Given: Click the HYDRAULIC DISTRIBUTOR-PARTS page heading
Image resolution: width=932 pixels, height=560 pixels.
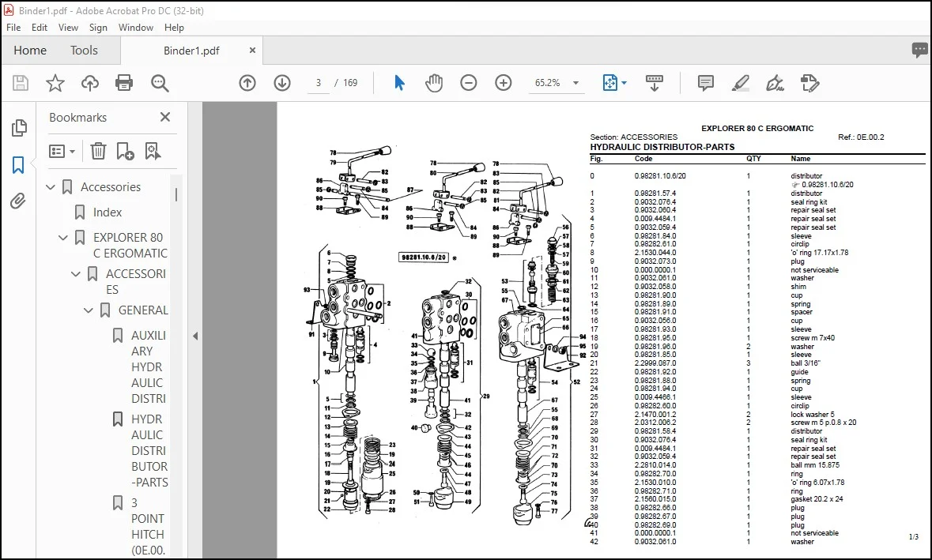Looking at the screenshot, I should pyautogui.click(x=662, y=147).
